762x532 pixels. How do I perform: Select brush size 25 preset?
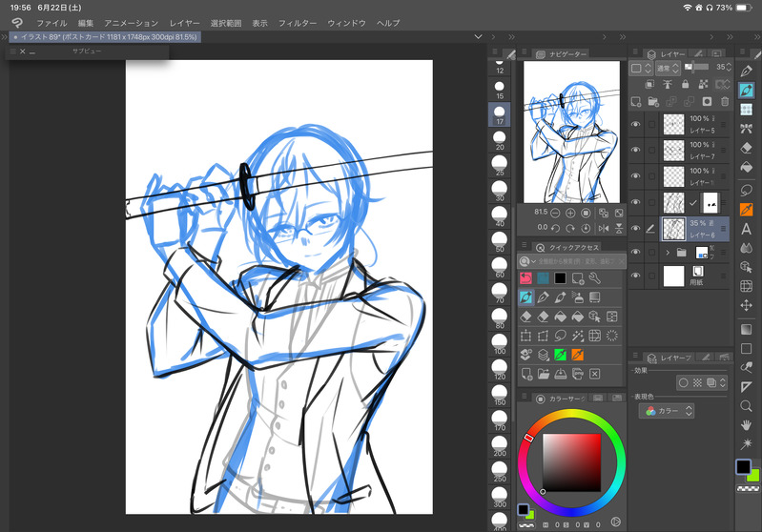pyautogui.click(x=500, y=165)
